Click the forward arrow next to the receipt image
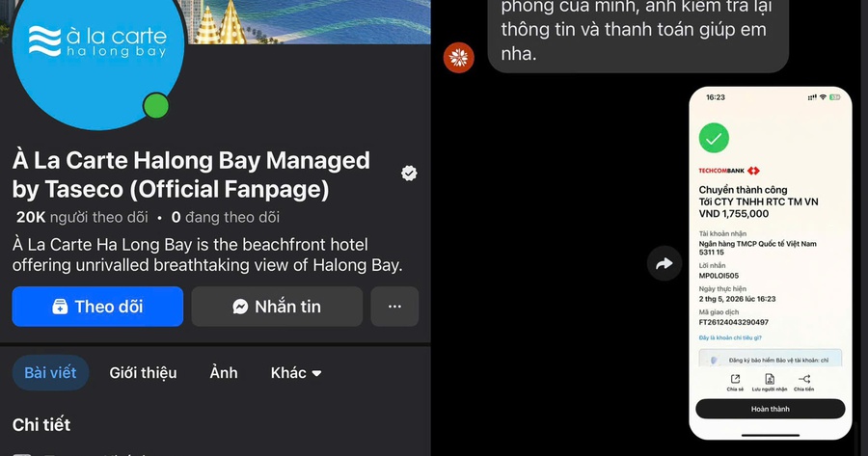Image resolution: width=868 pixels, height=456 pixels. click(665, 263)
